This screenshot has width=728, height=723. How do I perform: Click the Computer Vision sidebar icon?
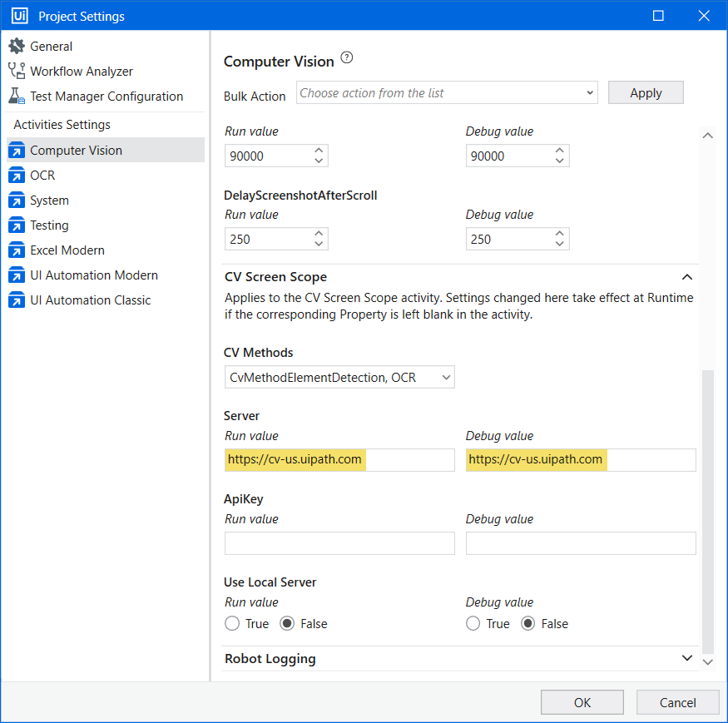coord(17,150)
